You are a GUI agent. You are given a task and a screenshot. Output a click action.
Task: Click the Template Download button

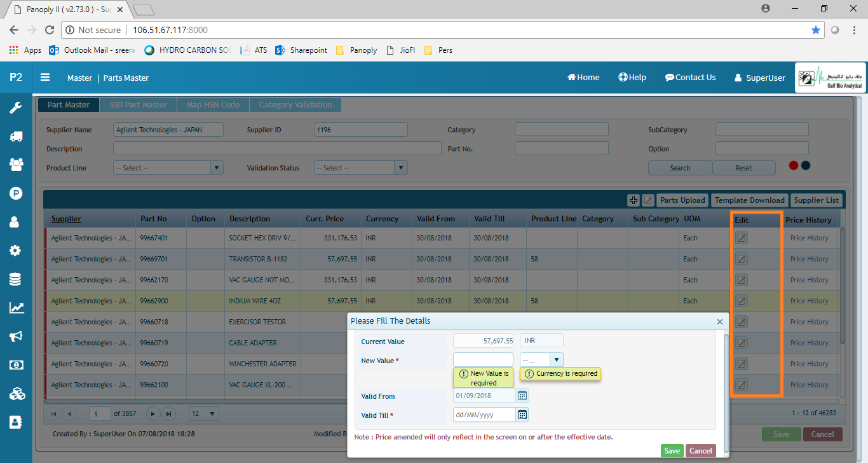pos(750,200)
